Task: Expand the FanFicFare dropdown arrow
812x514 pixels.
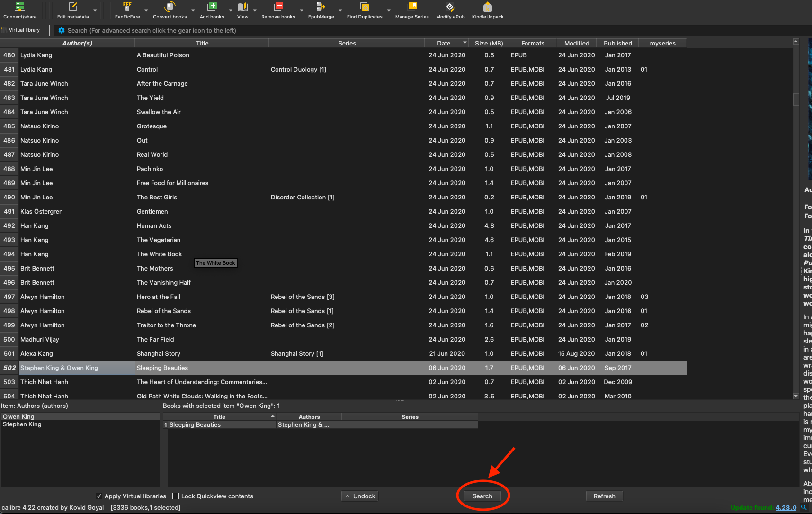Action: click(146, 10)
